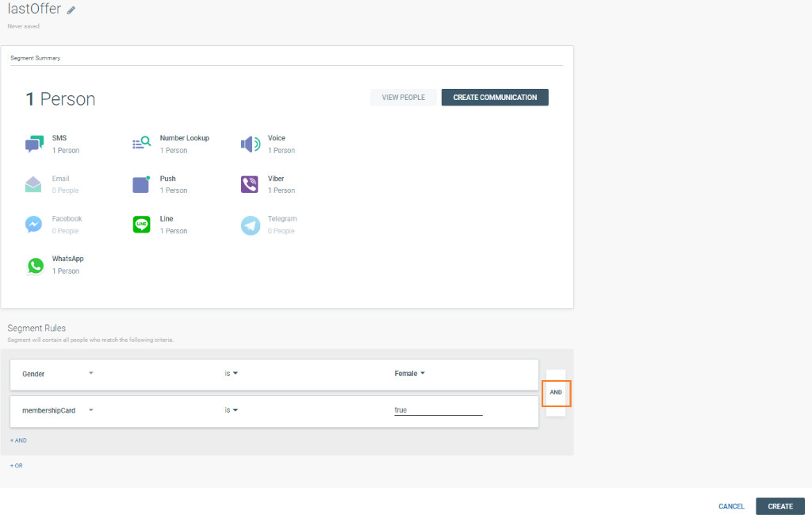Open the membershipCard 'is' operator dropdown
Image resolution: width=812 pixels, height=519 pixels.
tap(232, 410)
